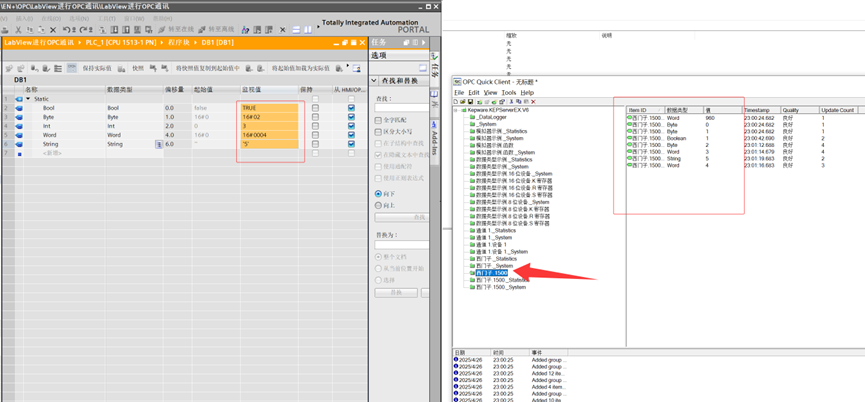The image size is (865, 402).
Task: Select the _DataLogger tree node
Action: click(x=490, y=117)
